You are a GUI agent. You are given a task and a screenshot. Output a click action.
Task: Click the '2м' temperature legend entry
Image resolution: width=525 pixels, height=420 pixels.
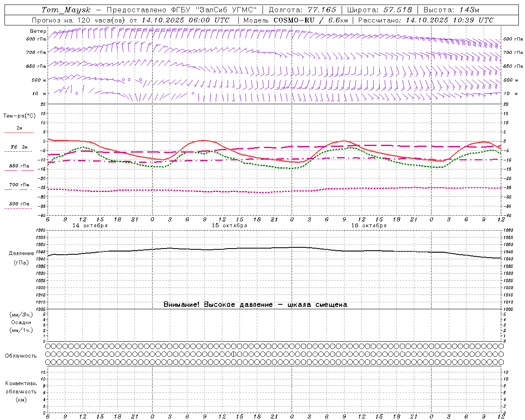[19, 128]
